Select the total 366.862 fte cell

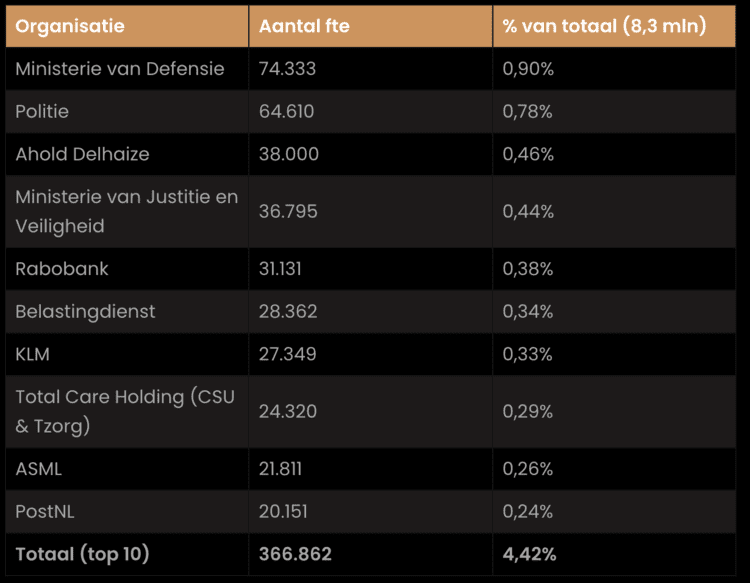[295, 554]
